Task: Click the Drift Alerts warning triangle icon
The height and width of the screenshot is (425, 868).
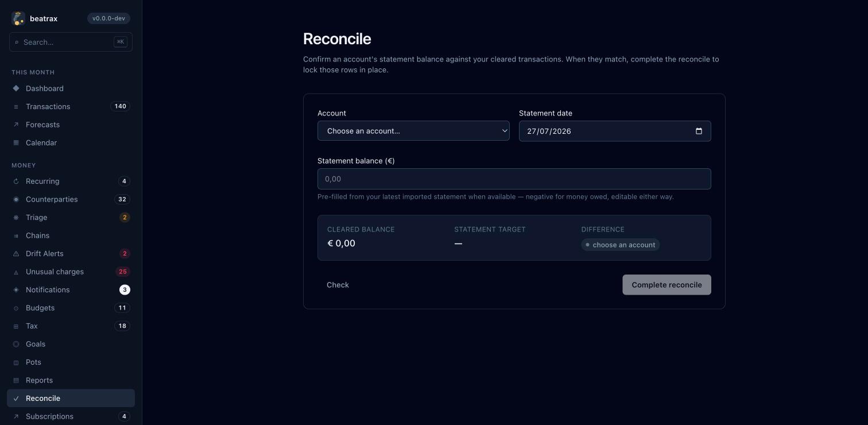Action: pos(16,254)
